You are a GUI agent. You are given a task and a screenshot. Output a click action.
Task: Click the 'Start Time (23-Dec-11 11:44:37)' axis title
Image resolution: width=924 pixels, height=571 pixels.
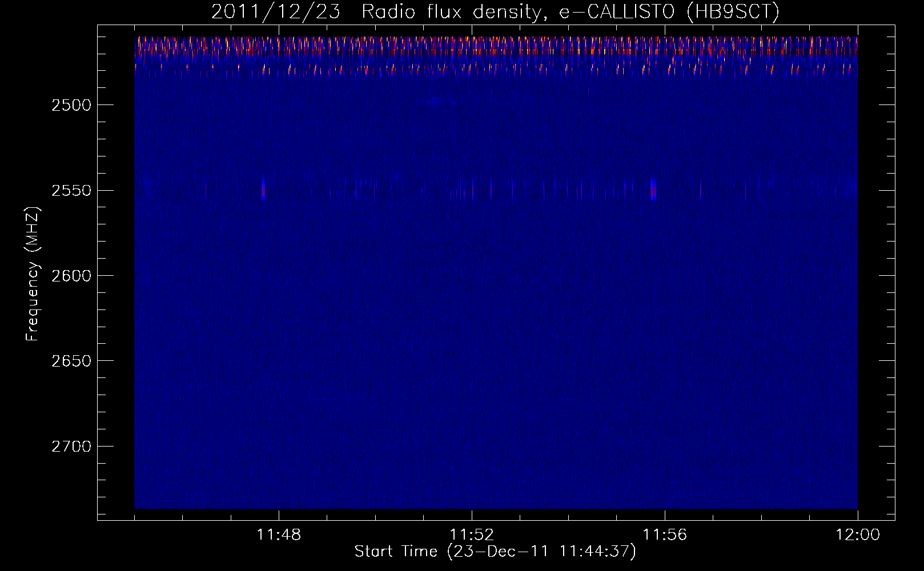coord(495,552)
